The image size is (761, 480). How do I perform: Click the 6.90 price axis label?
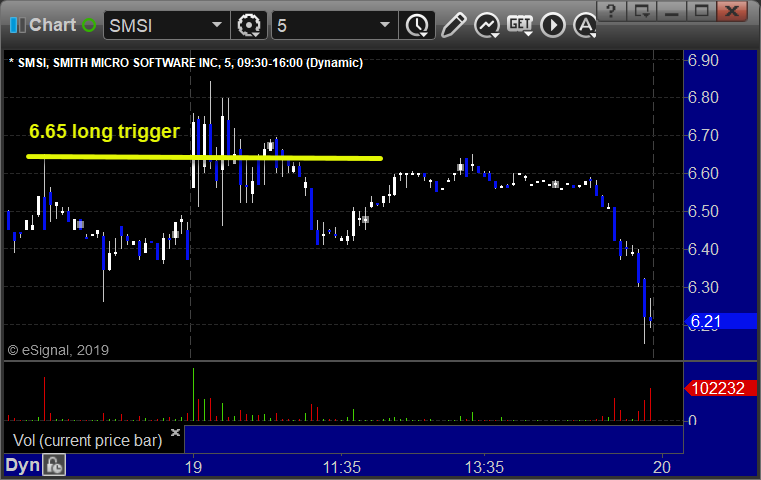click(703, 61)
